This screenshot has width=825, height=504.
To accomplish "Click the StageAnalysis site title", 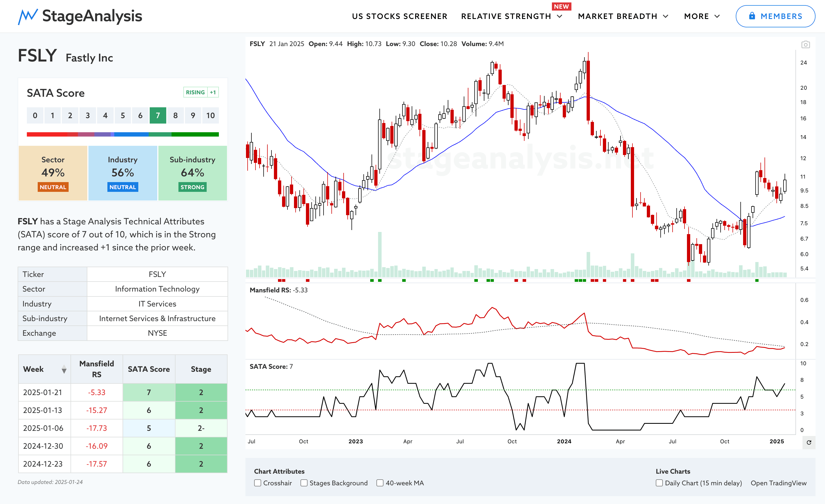I will tap(92, 16).
